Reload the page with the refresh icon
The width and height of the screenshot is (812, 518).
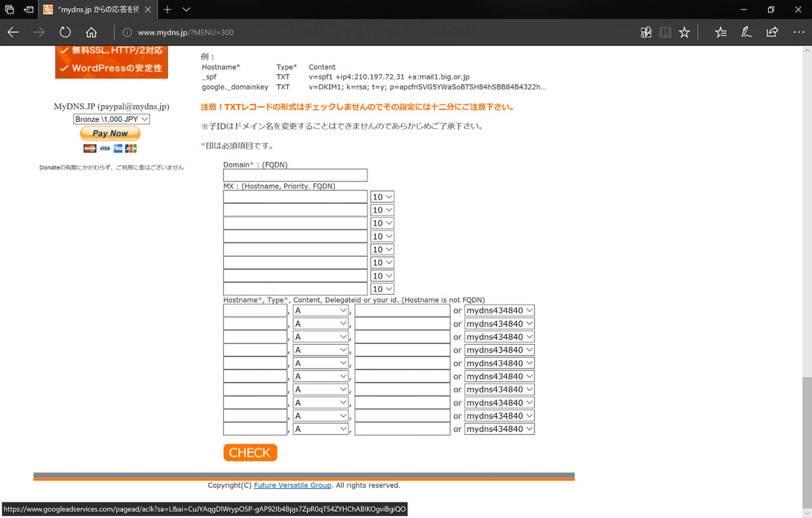click(65, 33)
